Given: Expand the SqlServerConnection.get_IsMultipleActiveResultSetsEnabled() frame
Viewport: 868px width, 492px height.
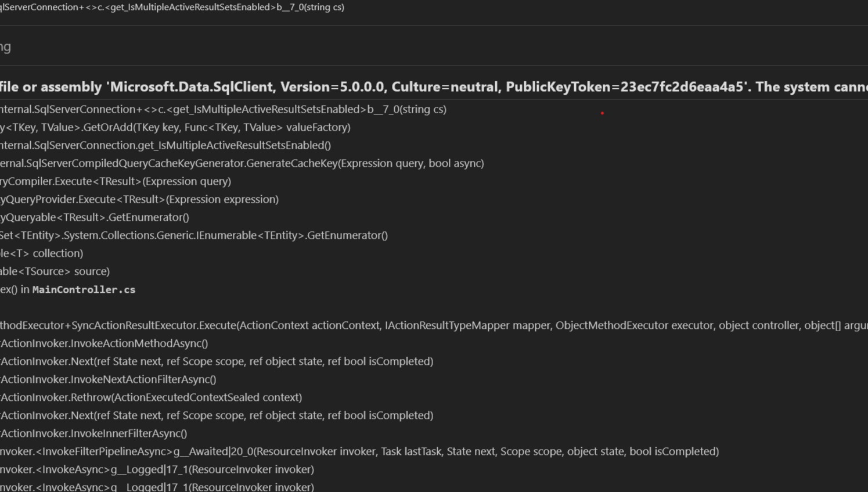Looking at the screenshot, I should (165, 145).
